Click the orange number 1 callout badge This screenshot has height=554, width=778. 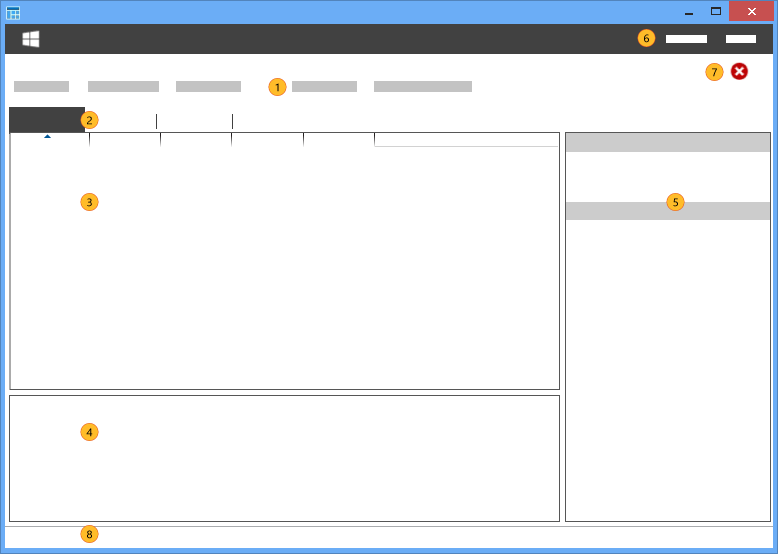277,87
